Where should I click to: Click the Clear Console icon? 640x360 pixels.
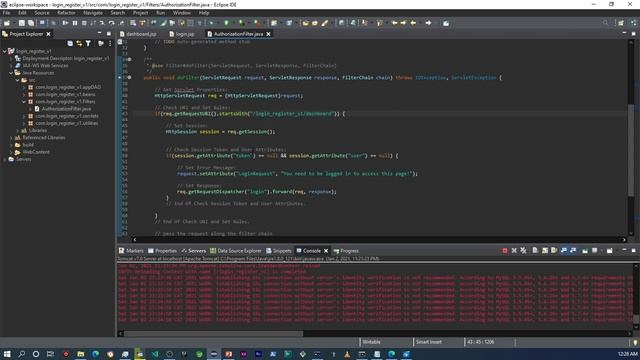point(535,251)
